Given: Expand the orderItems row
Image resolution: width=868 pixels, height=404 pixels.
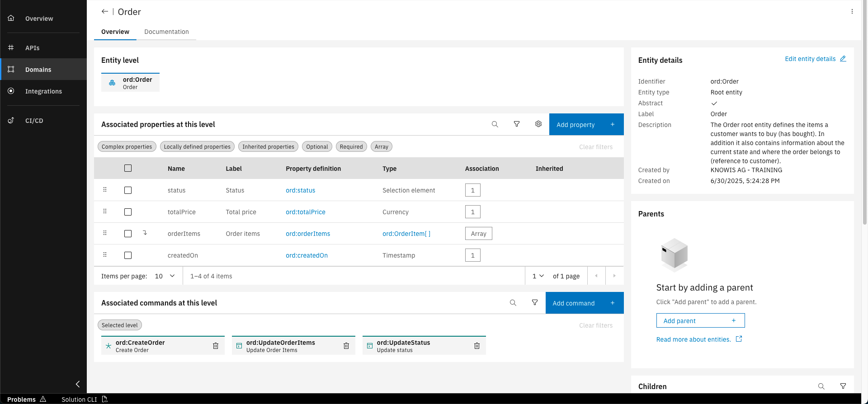Looking at the screenshot, I should [x=145, y=233].
